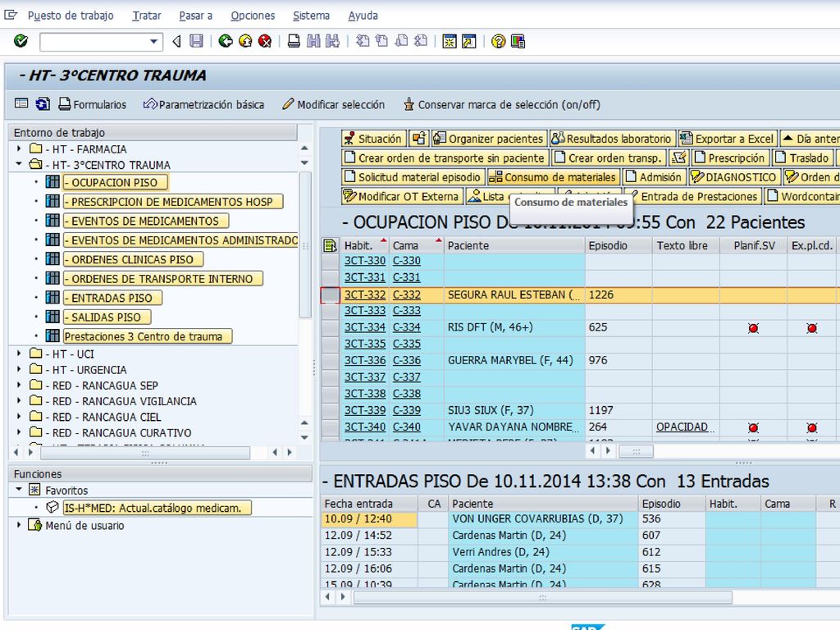The image size is (840, 630).
Task: Collapse the command field with the triangle
Action: (176, 41)
